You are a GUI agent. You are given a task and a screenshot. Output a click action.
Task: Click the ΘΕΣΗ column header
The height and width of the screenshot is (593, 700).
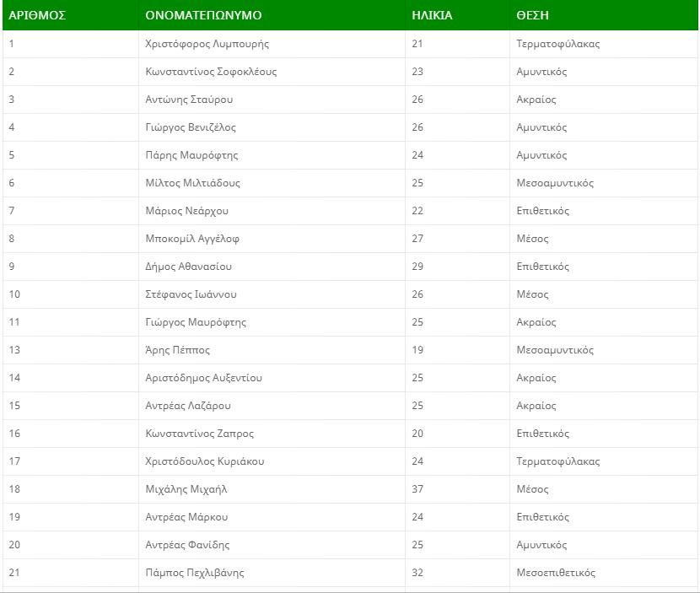(x=533, y=15)
